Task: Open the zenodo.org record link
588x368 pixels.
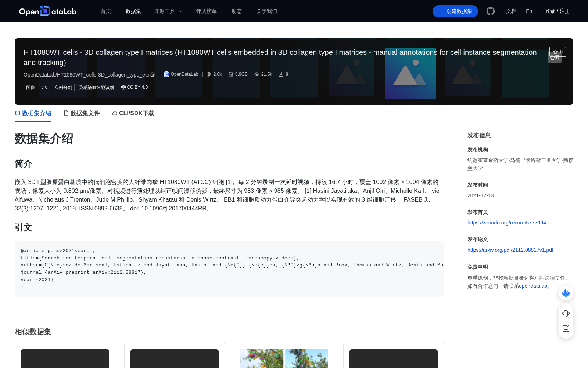Action: [x=507, y=223]
